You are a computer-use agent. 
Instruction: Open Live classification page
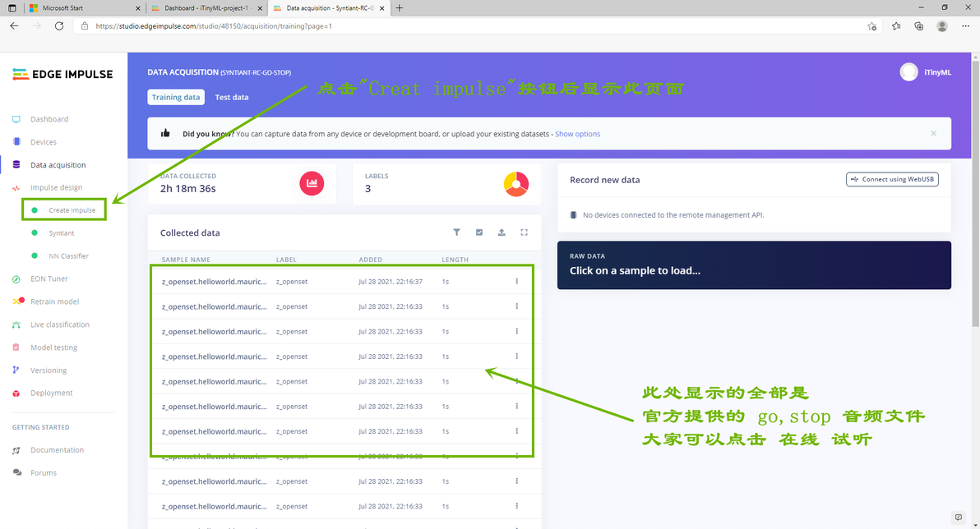click(x=60, y=324)
